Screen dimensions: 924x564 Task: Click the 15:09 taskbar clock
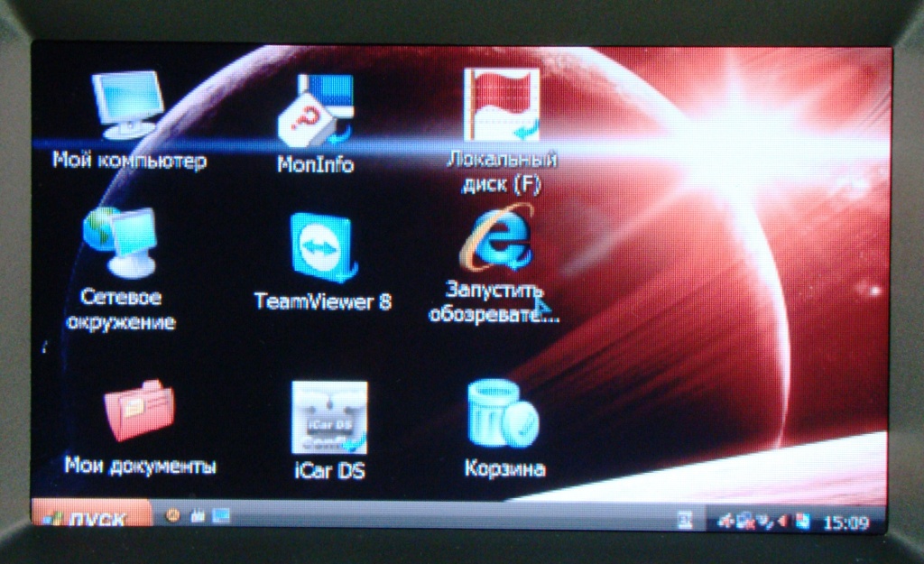846,522
